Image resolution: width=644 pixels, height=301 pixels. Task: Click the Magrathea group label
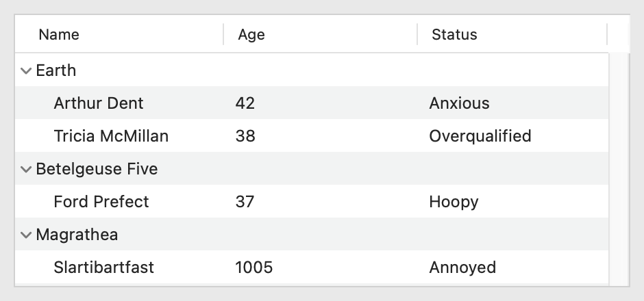point(77,235)
